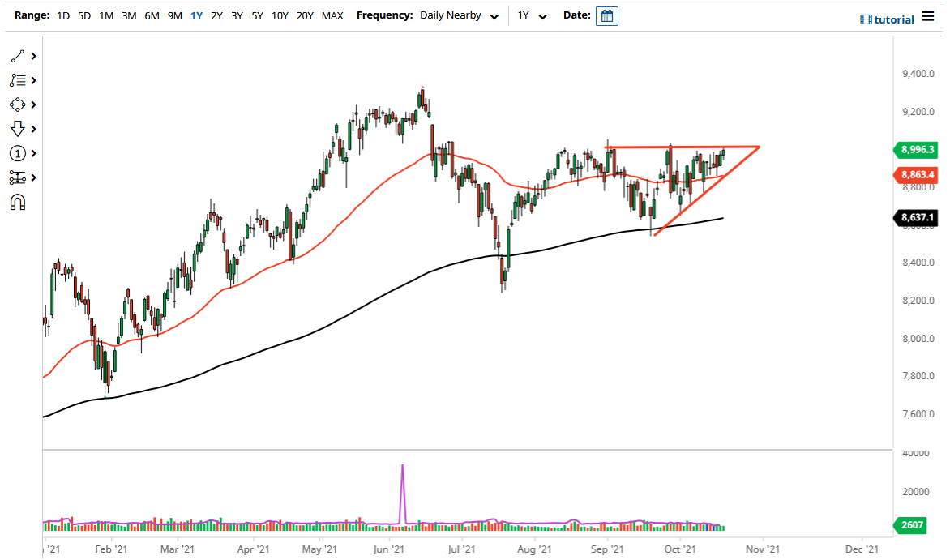Set range to 3M
The width and height of the screenshot is (950, 560).
tap(128, 15)
